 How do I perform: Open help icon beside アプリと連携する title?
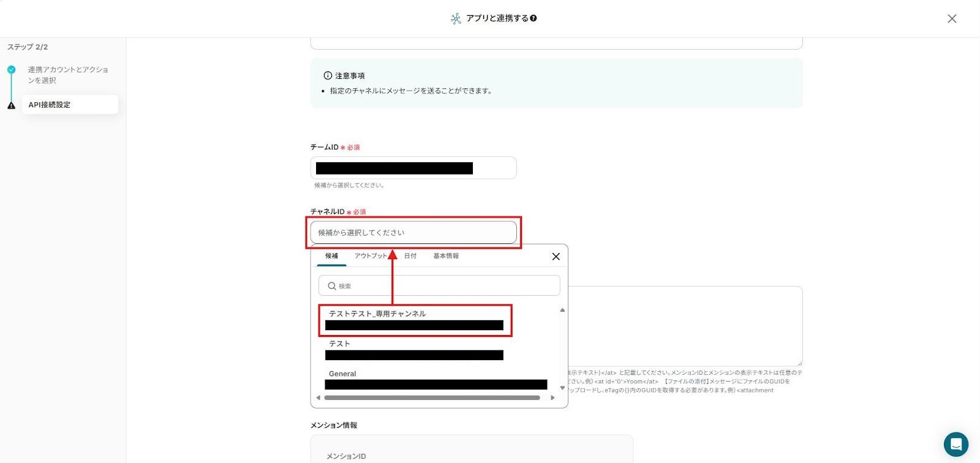[x=533, y=18]
